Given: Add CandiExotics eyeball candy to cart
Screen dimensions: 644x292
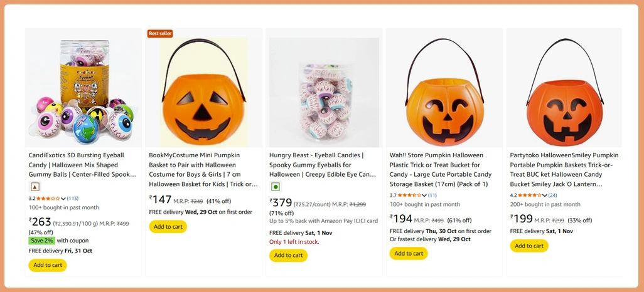Looking at the screenshot, I should pos(48,265).
